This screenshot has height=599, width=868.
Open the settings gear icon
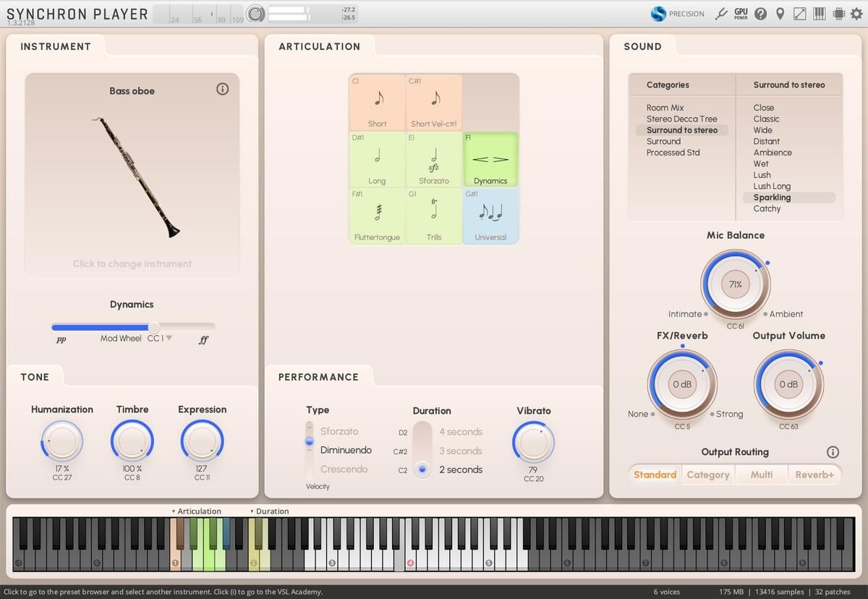[x=856, y=14]
